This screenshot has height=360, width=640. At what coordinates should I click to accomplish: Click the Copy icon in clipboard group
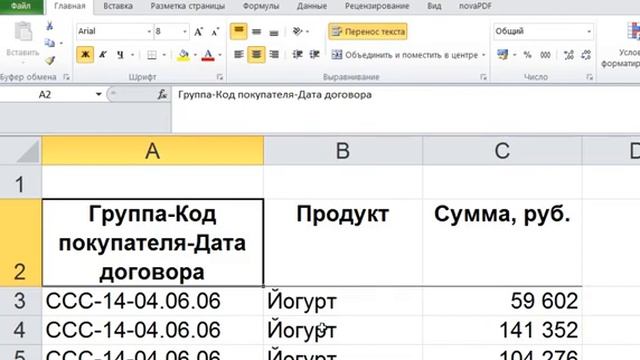pyautogui.click(x=49, y=43)
